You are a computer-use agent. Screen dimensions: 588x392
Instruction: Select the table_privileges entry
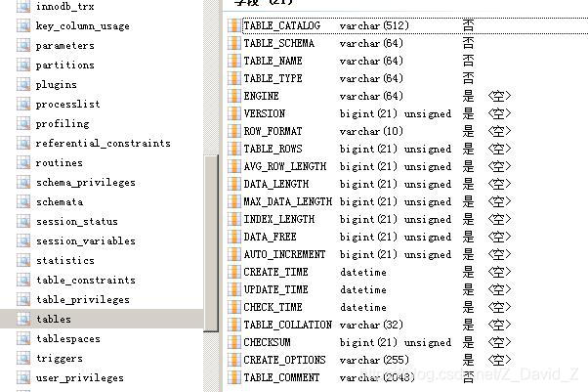(x=83, y=299)
